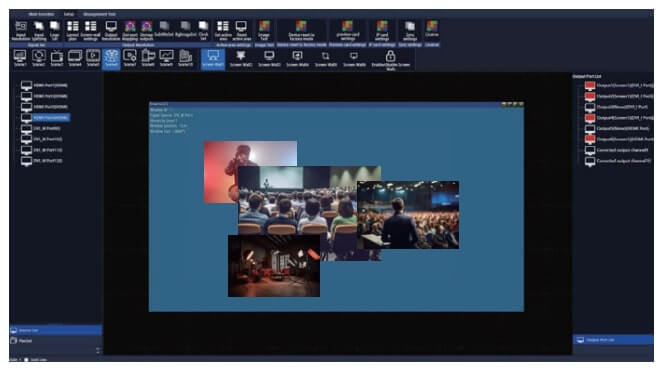Select the highlighted Scene6 icon
This screenshot has height=371, width=664.
click(x=111, y=58)
